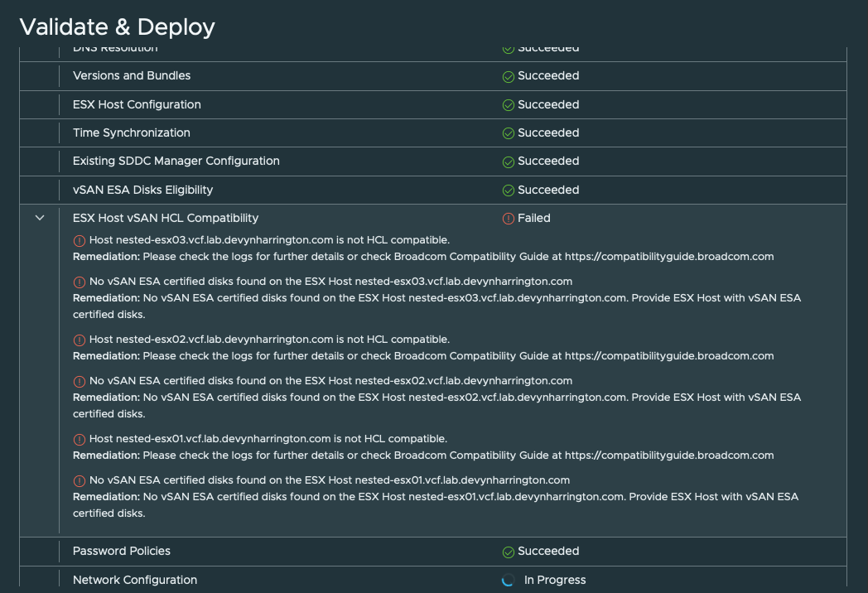Click 'No vSAN ESA certified disks' message for nested-esx01
Viewport: 868px width, 593px height.
pos(330,480)
